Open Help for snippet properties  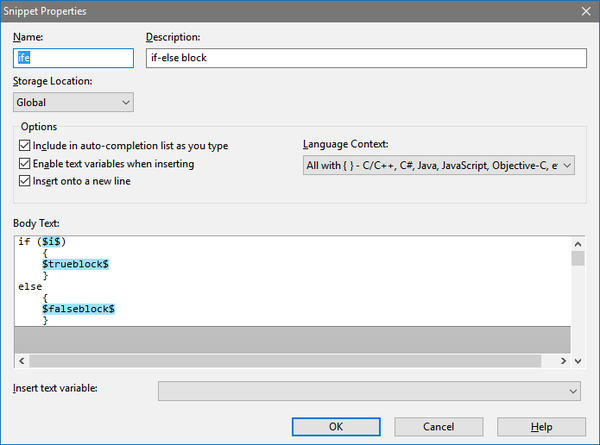click(x=541, y=427)
